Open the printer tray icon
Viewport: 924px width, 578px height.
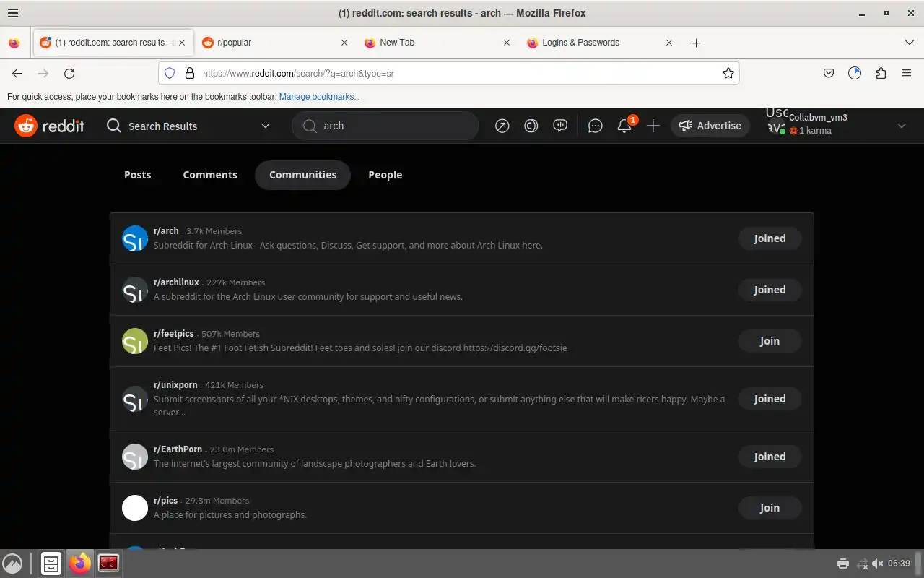842,564
